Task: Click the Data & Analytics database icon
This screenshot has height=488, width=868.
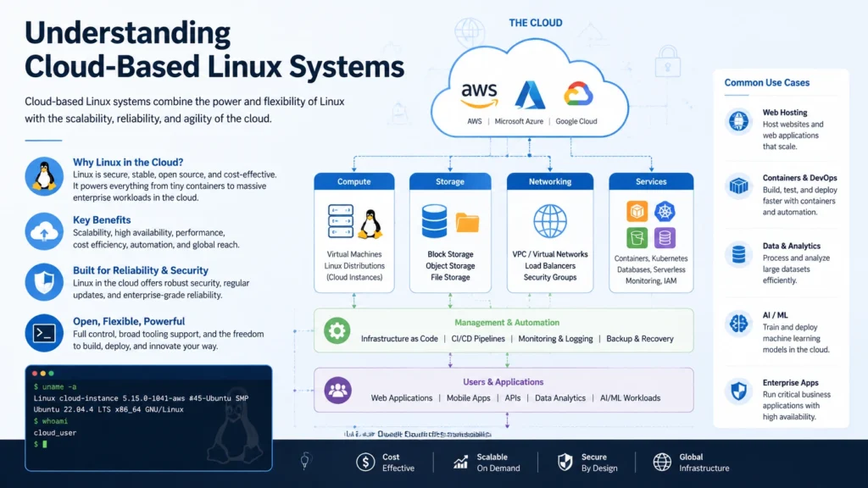Action: [738, 254]
